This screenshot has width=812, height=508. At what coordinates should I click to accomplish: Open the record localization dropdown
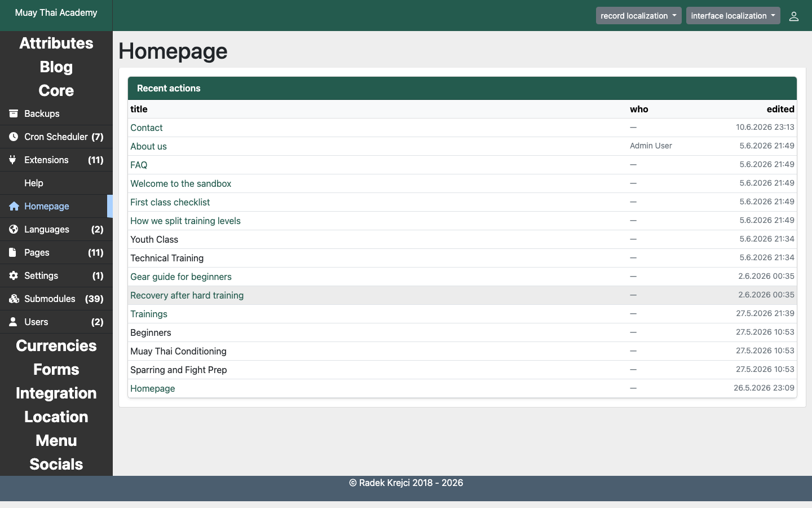pos(638,16)
